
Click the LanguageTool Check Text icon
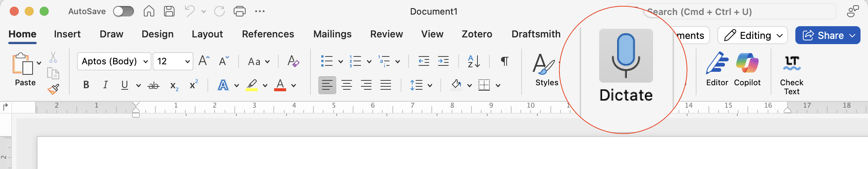792,64
